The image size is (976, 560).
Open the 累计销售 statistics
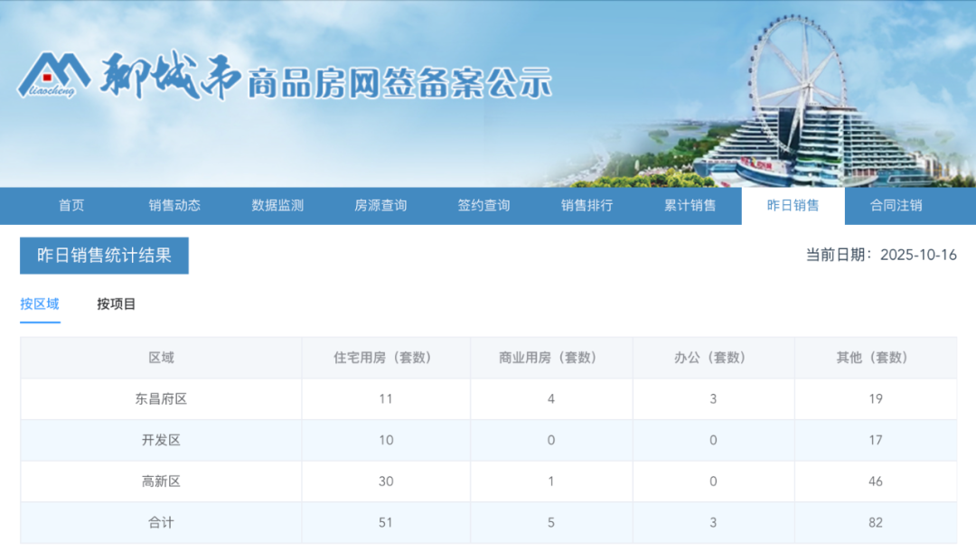tap(689, 205)
